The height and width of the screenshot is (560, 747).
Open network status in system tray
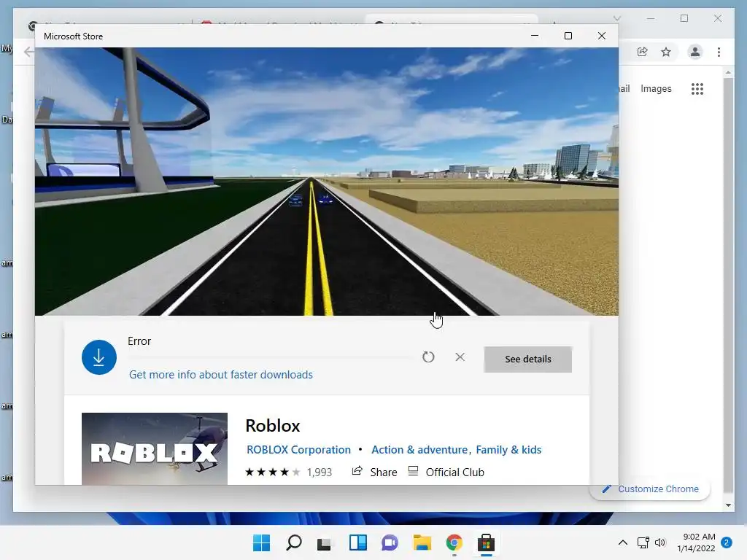point(643,542)
